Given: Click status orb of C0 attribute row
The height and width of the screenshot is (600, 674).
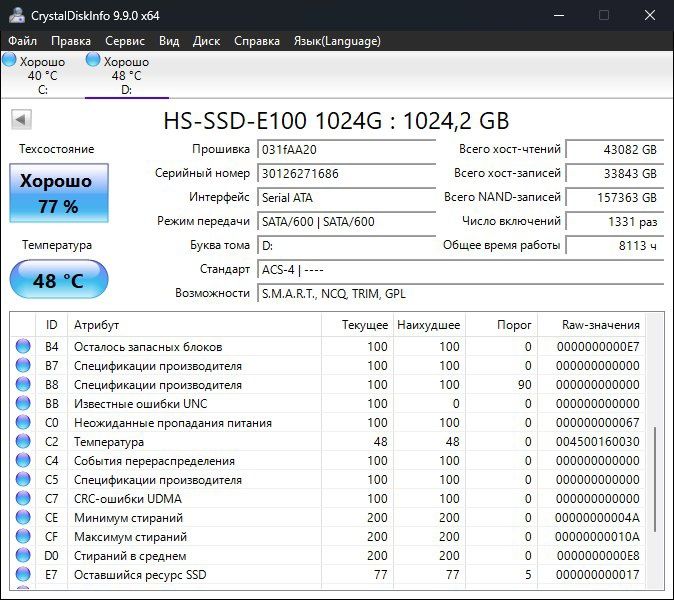Looking at the screenshot, I should (23, 422).
